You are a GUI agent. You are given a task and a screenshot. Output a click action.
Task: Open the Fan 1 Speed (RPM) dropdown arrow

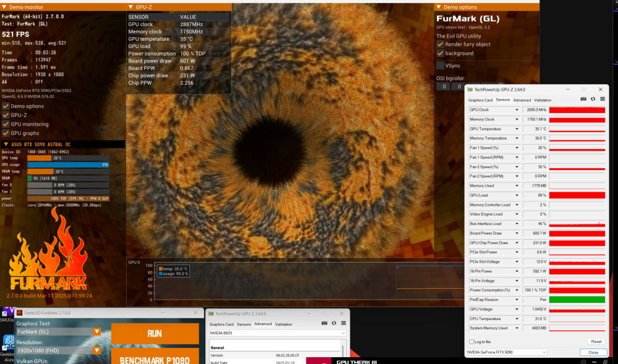[x=517, y=157]
